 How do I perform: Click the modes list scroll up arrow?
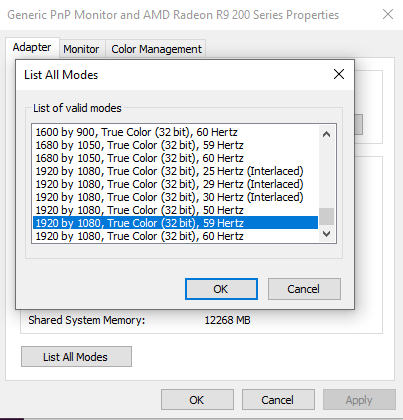[326, 134]
